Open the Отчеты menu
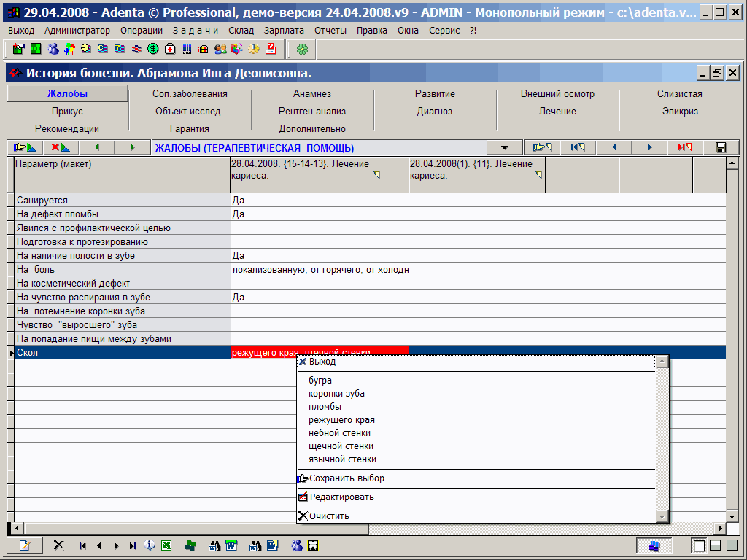The image size is (747, 560). click(x=330, y=30)
